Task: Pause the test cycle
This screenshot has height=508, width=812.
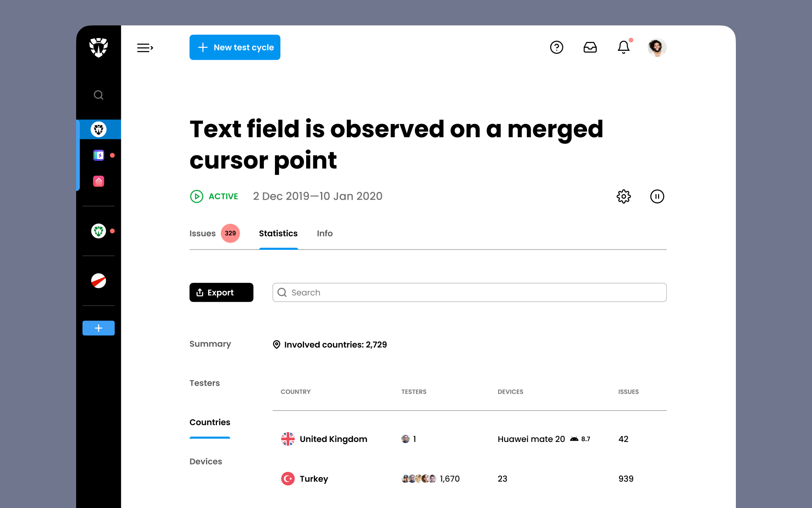Action: tap(657, 196)
